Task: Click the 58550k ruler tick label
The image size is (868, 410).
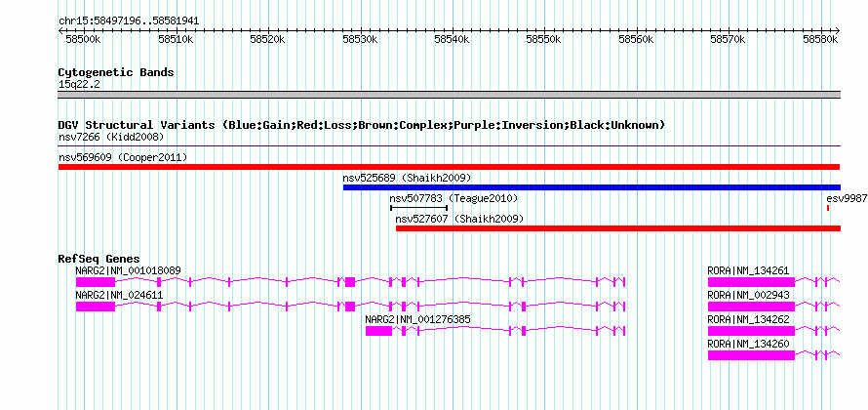Action: (545, 39)
